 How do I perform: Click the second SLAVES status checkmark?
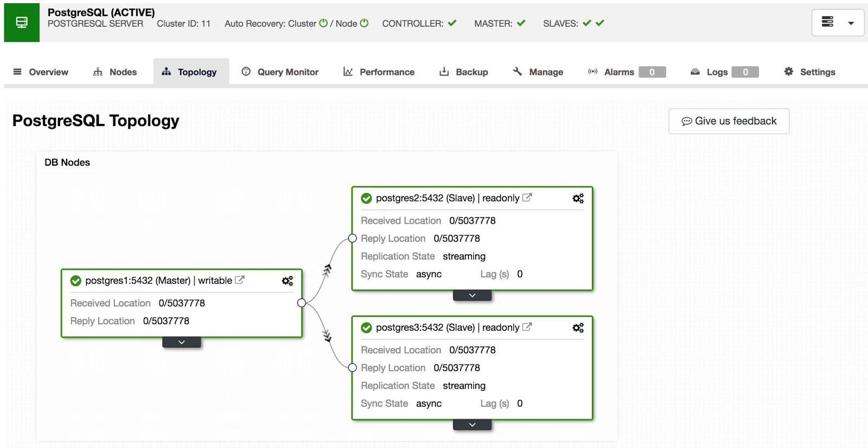click(600, 23)
